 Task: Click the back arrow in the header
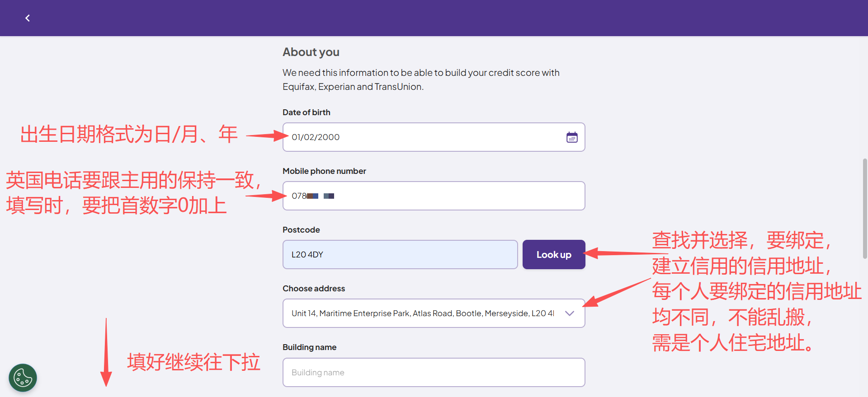pyautogui.click(x=28, y=18)
